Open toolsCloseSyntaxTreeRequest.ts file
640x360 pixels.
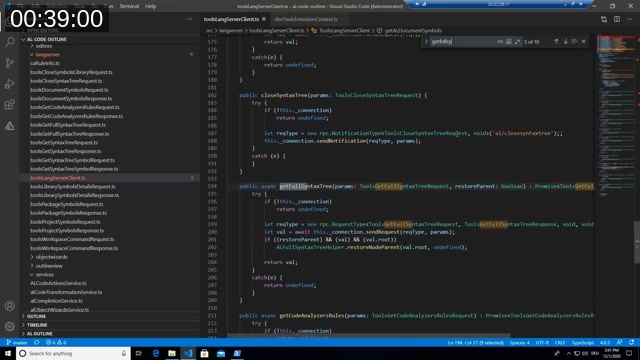click(66, 81)
